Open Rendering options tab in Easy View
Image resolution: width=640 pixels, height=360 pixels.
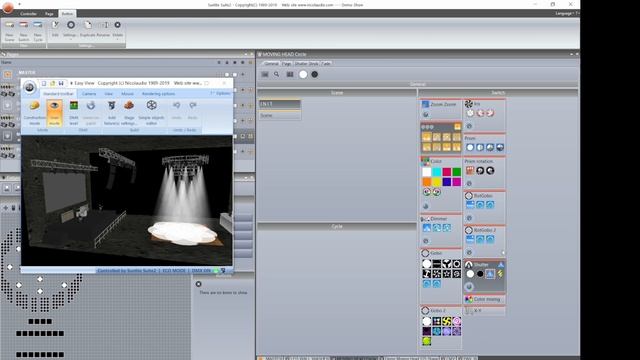pos(158,93)
